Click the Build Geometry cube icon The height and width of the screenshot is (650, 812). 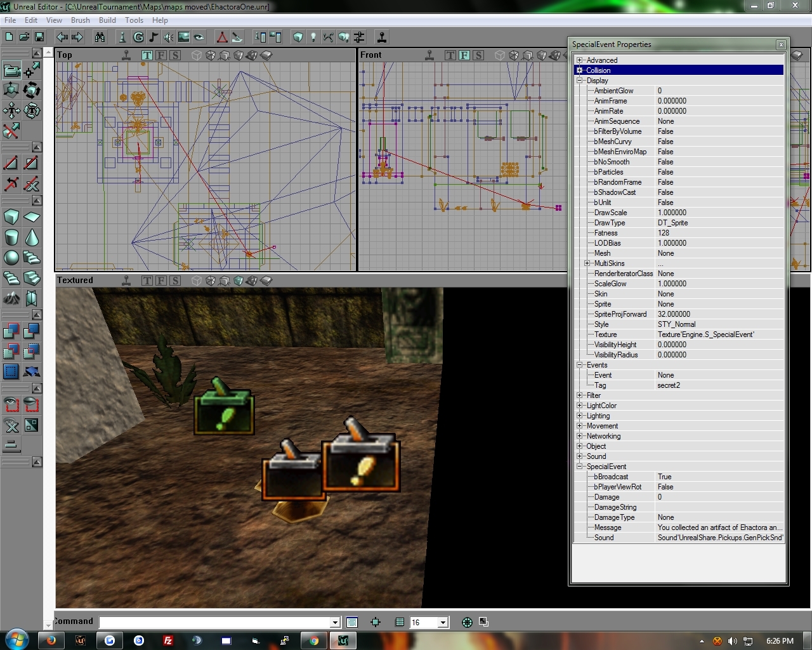298,37
